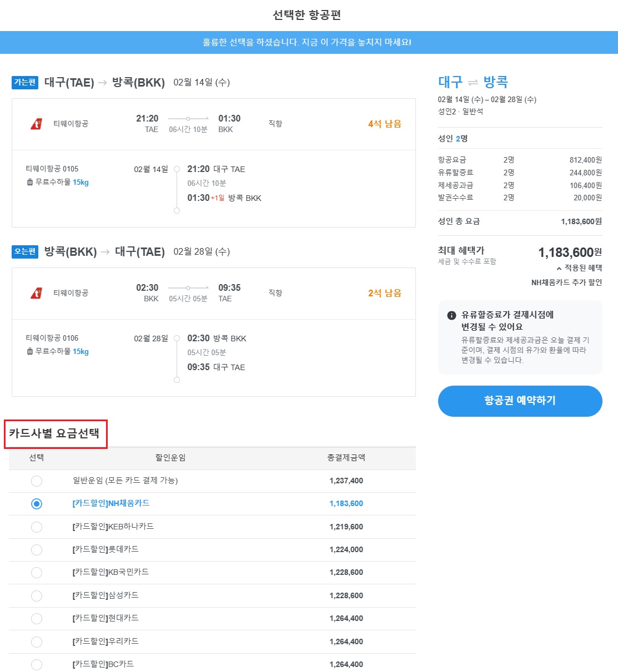Image resolution: width=618 pixels, height=672 pixels.
Task: Select the 현대카드 discount radio button
Action: point(37,619)
